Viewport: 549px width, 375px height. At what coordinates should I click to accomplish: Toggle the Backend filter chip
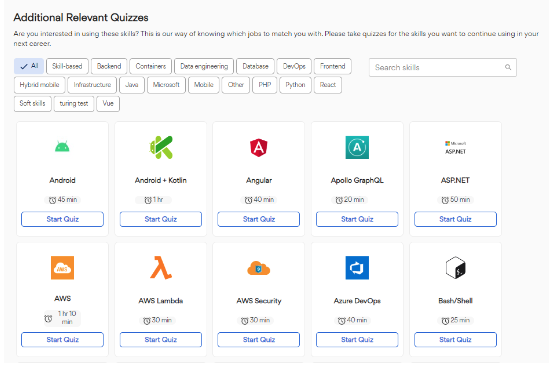tap(109, 66)
